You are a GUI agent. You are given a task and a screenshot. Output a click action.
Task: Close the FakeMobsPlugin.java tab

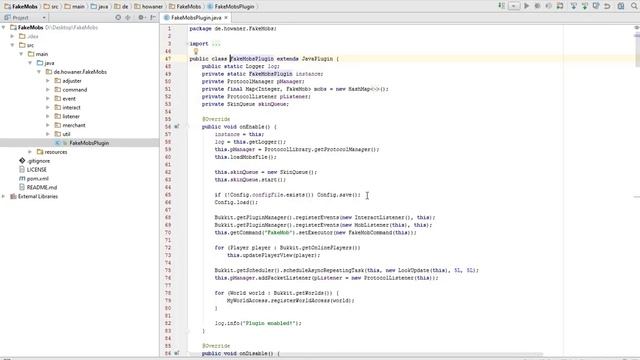click(226, 18)
